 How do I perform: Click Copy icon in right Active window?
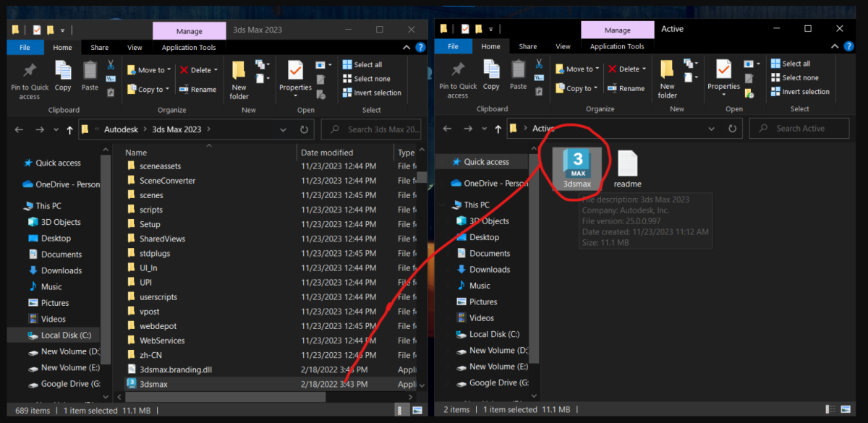click(x=491, y=75)
